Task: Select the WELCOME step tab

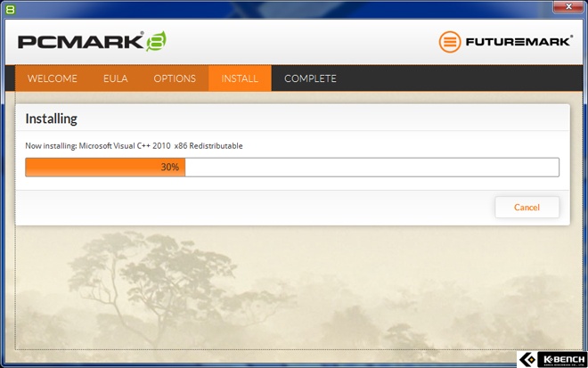Action: [53, 78]
